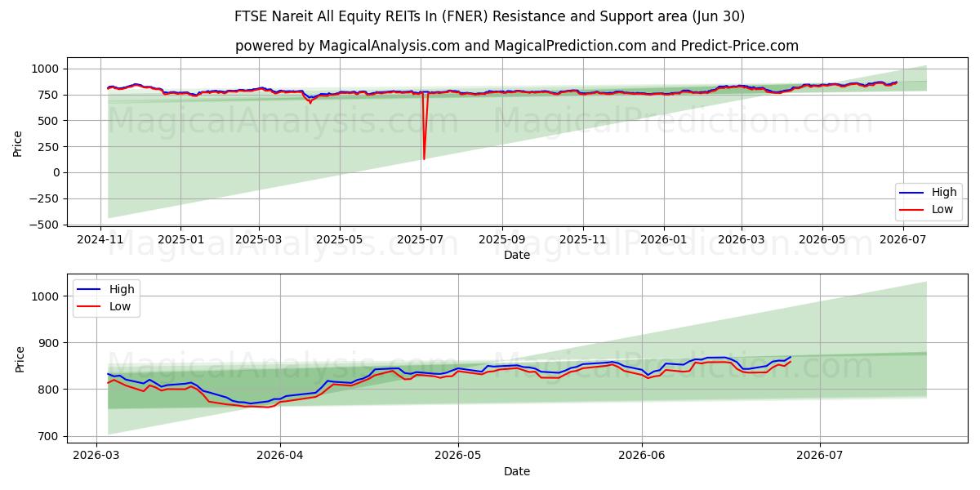Click the '250' y-axis label on top chart
This screenshot has width=980, height=490.
50,147
